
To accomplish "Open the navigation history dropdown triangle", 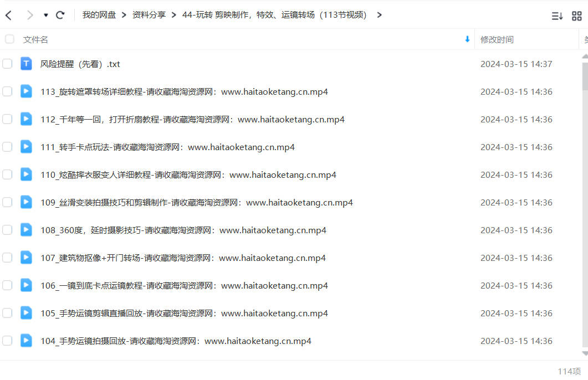I will tap(46, 16).
